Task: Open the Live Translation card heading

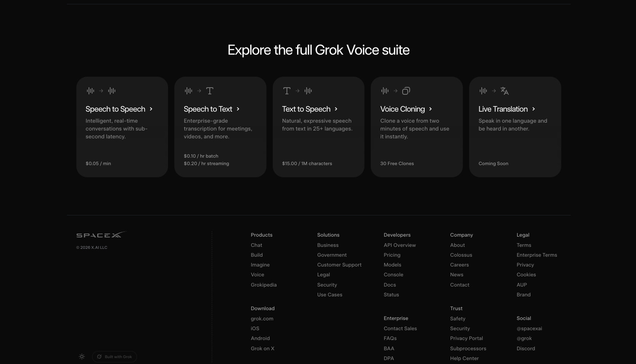Action: (503, 109)
